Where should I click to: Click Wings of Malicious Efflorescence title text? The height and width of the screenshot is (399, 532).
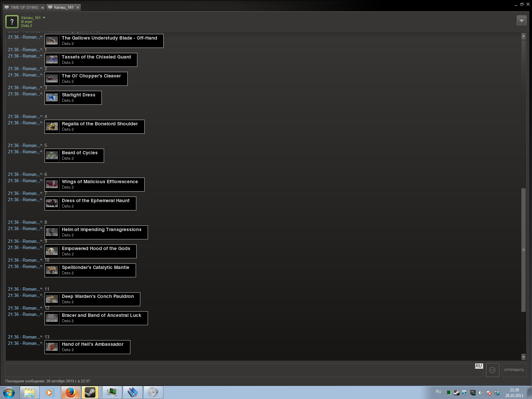coord(100,182)
